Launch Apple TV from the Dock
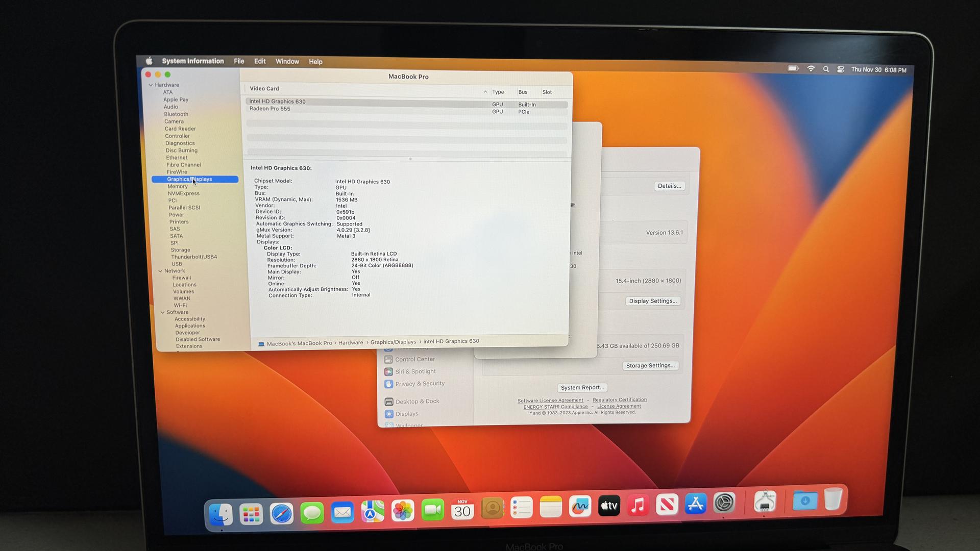The height and width of the screenshot is (551, 980). pos(609,506)
